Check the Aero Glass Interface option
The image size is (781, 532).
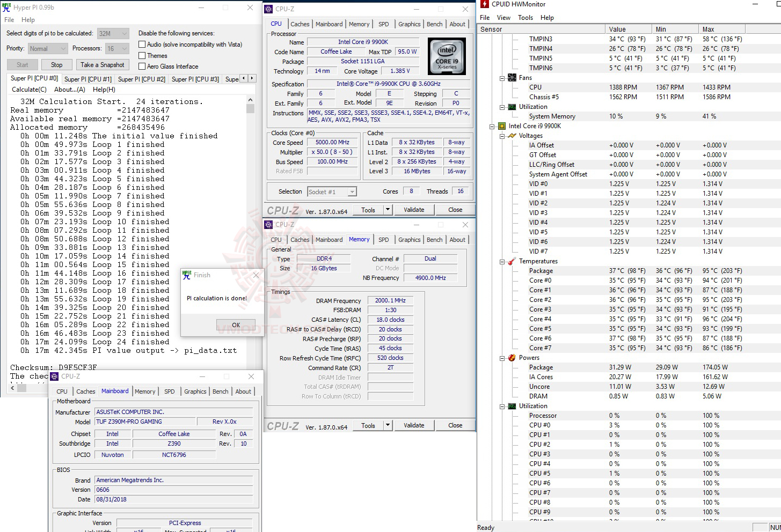[142, 66]
